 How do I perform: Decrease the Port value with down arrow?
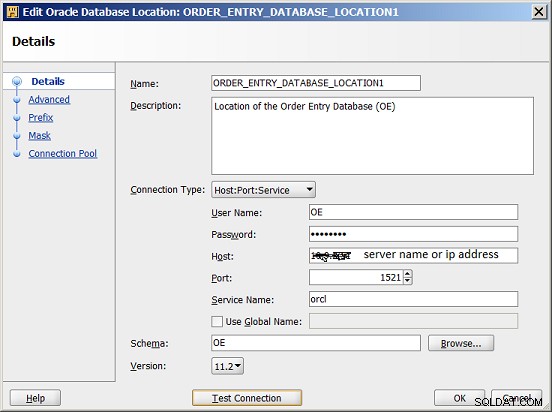(x=408, y=281)
